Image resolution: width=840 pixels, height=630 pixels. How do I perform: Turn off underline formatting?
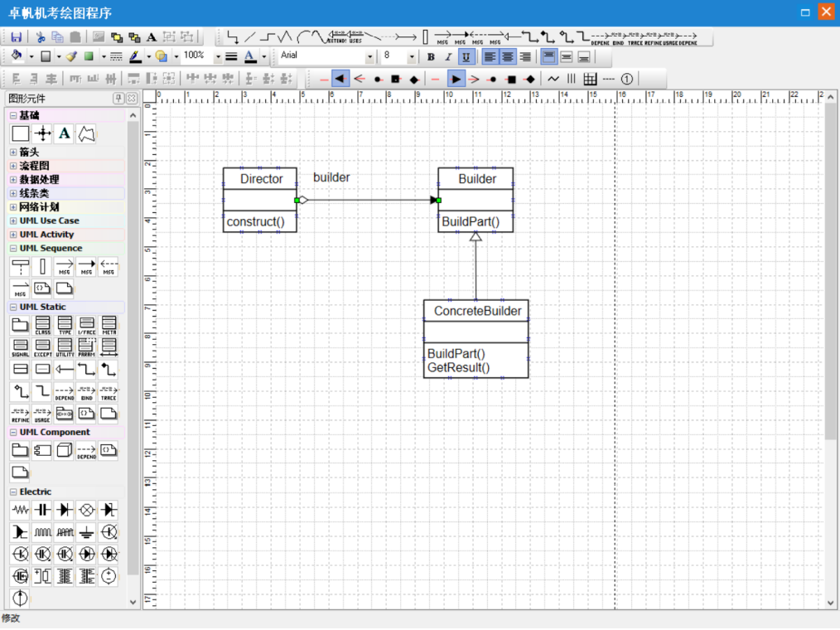click(x=466, y=56)
